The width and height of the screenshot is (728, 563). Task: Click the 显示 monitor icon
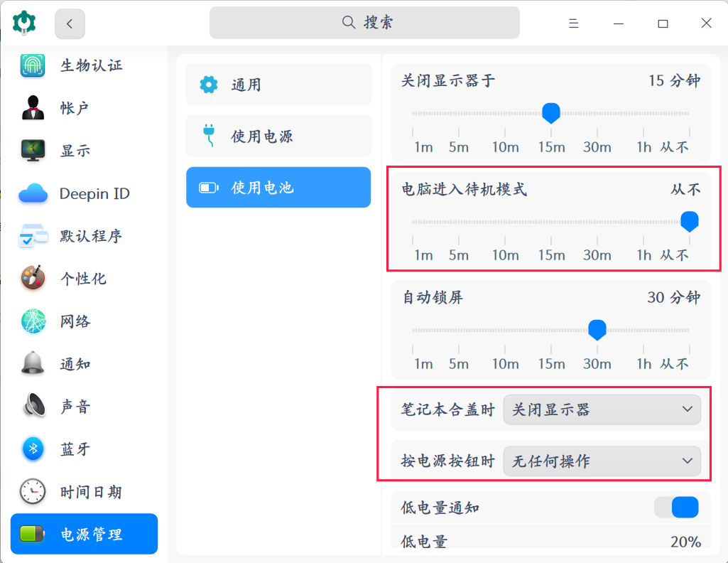pos(33,151)
